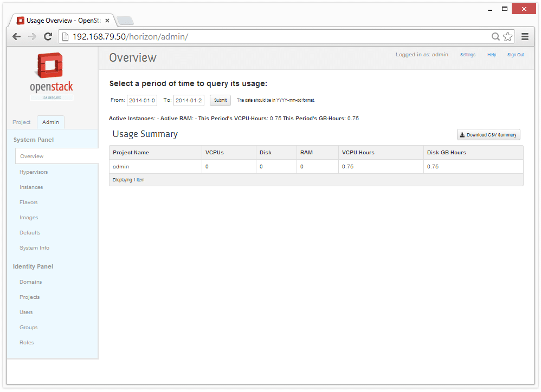The image size is (541, 392).
Task: Click the To date field
Action: coord(189,100)
